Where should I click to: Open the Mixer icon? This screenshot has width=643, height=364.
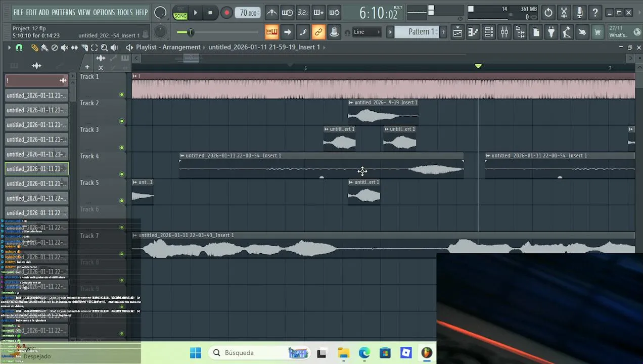pos(504,32)
